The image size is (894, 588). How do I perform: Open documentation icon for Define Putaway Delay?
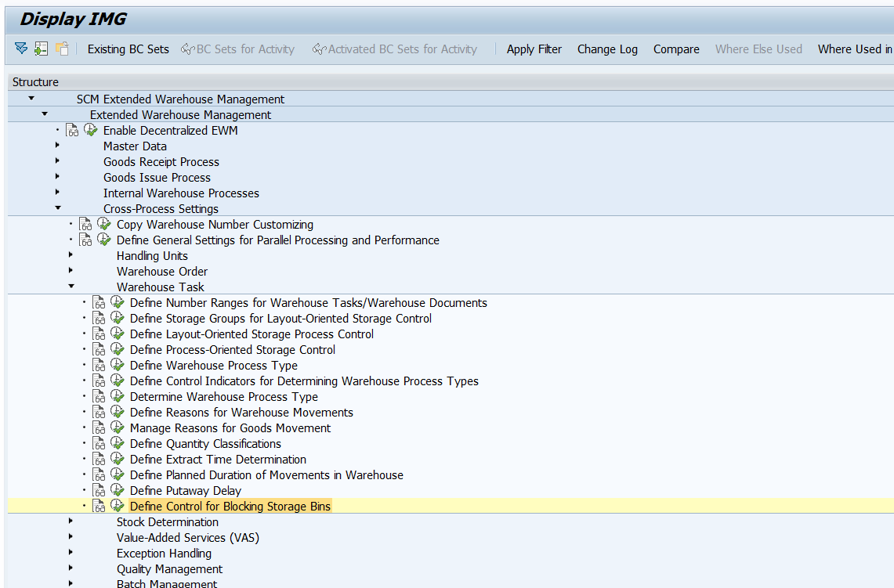pos(99,491)
